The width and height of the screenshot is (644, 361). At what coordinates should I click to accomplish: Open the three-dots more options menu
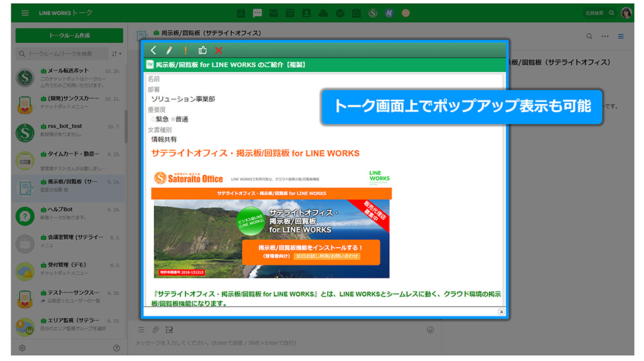pos(605,36)
